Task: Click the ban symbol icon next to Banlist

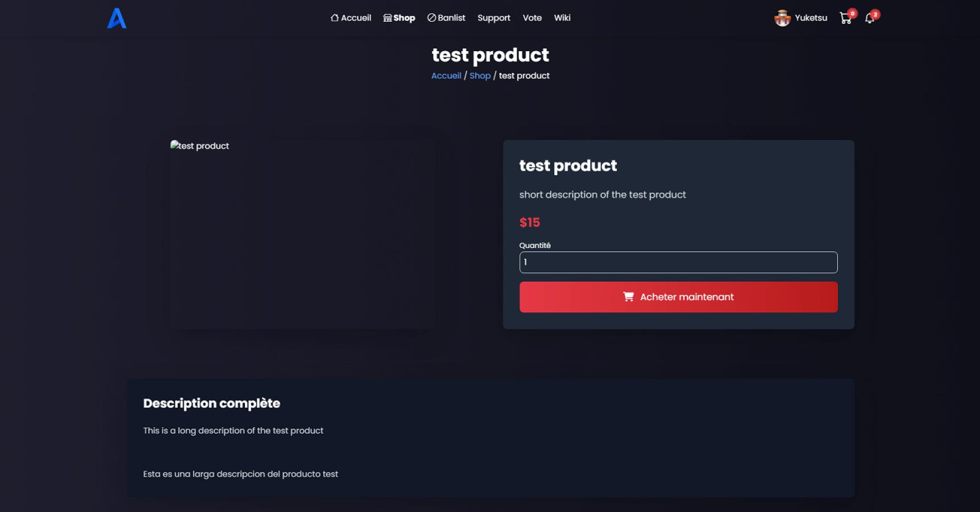Action: [432, 18]
